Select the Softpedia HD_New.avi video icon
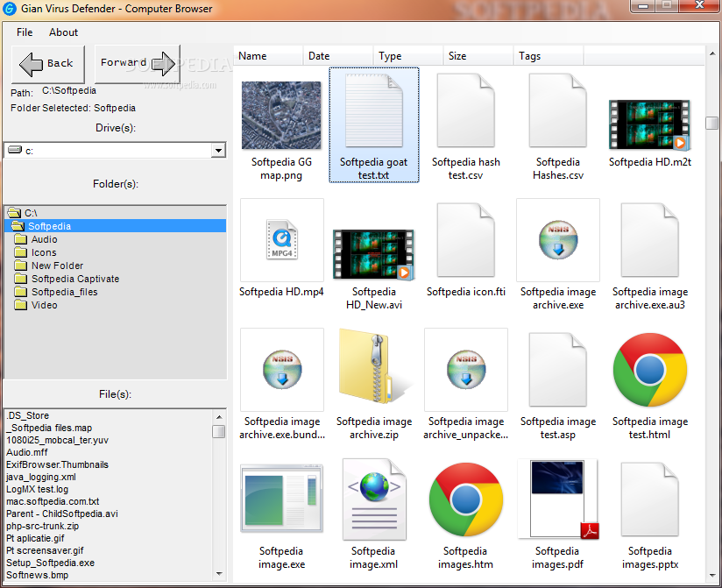 point(374,253)
